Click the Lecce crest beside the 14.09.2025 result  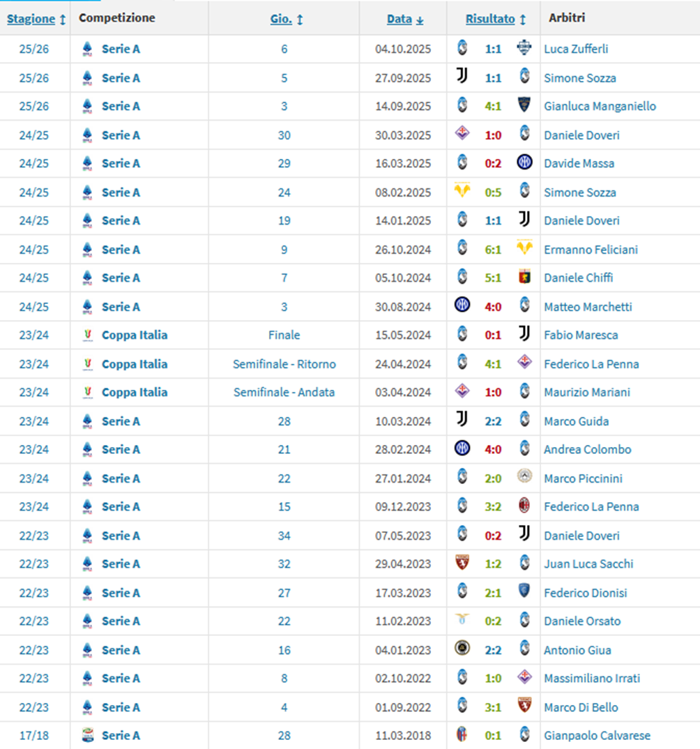click(x=524, y=105)
